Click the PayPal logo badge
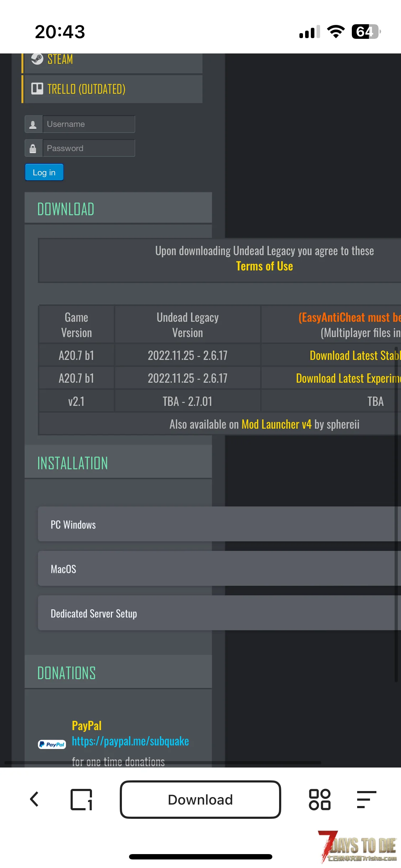Image resolution: width=401 pixels, height=868 pixels. pyautogui.click(x=52, y=744)
